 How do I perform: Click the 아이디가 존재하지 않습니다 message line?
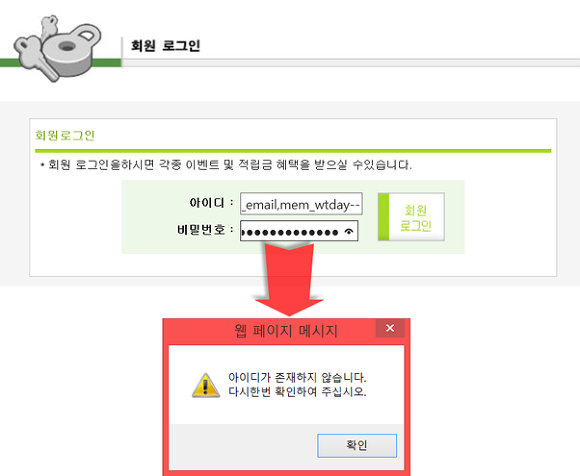click(x=297, y=378)
